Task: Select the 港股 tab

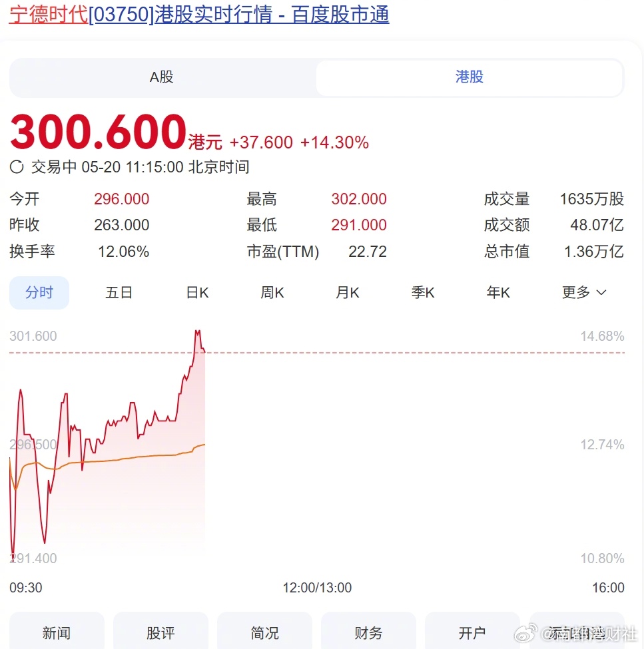Action: point(470,77)
